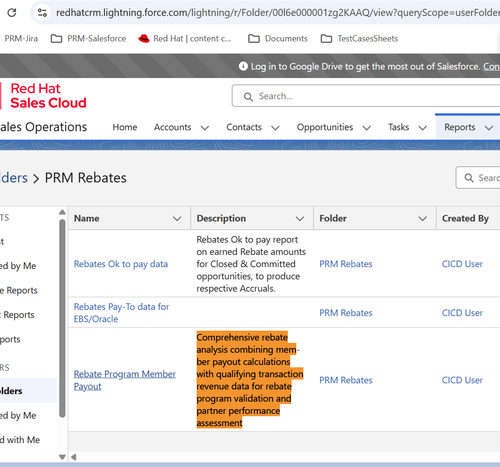Expand the Contacts tab dropdown chevron
This screenshot has height=467, width=500.
pyautogui.click(x=275, y=128)
